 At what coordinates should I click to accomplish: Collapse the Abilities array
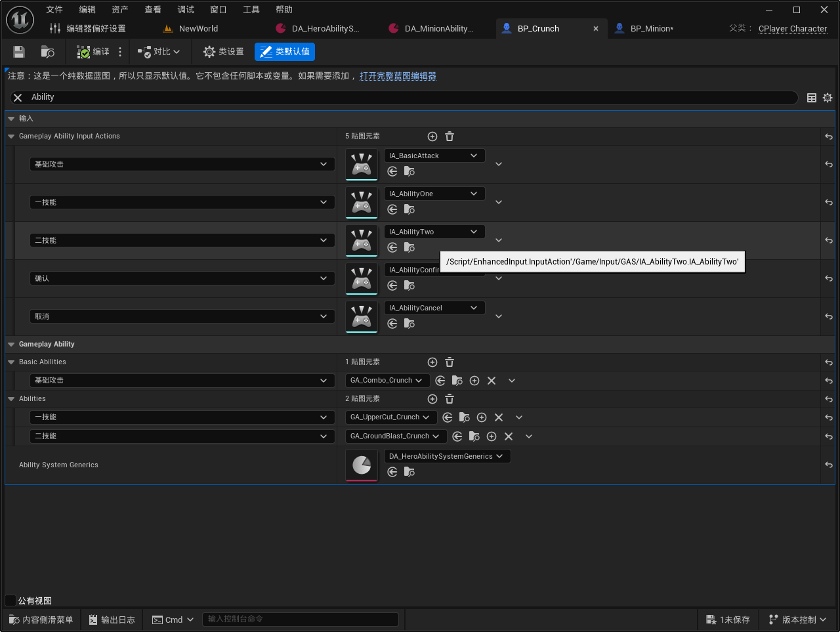click(11, 399)
